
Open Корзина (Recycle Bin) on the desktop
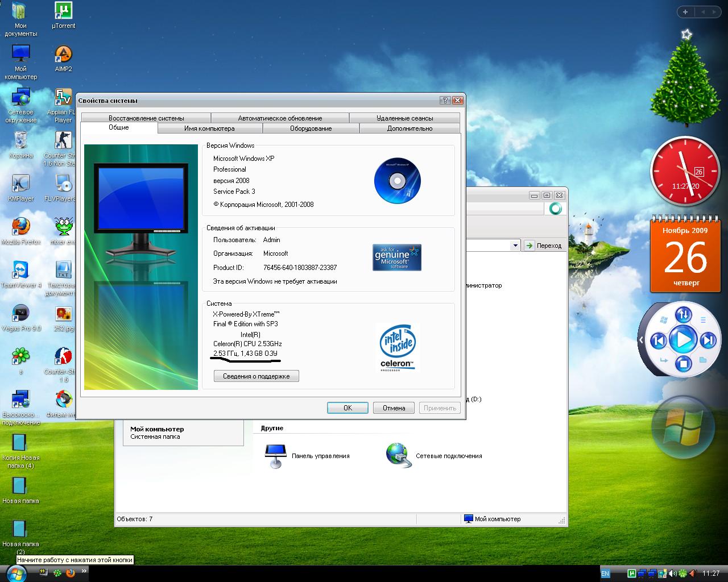(x=20, y=141)
